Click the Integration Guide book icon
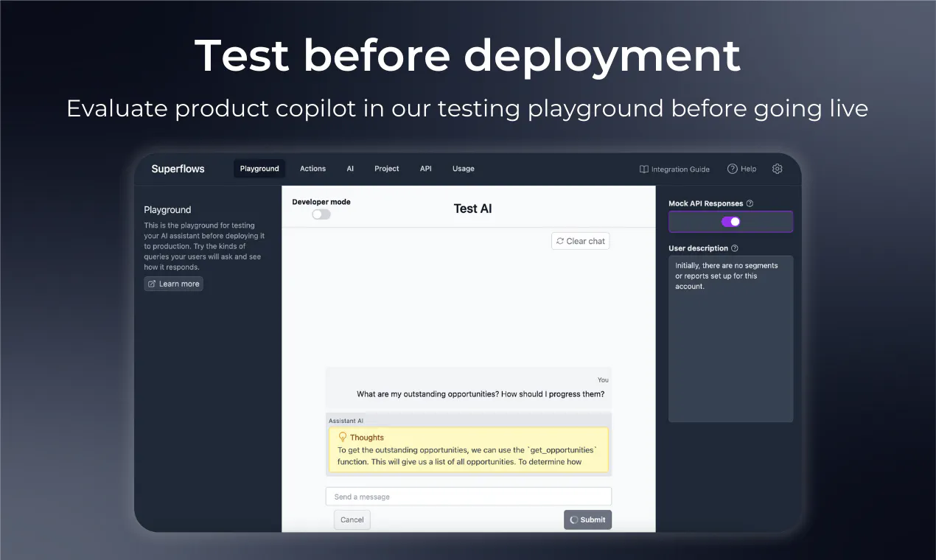Image resolution: width=936 pixels, height=560 pixels. click(x=644, y=169)
